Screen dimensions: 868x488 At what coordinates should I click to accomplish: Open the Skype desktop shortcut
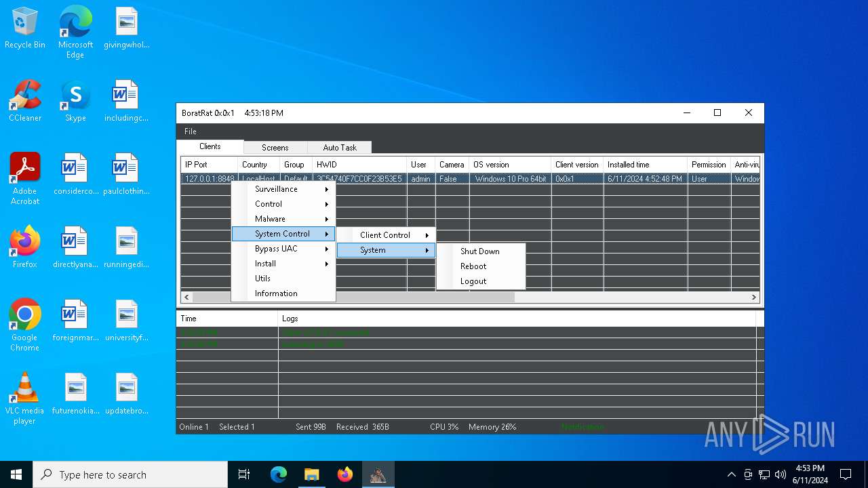click(75, 102)
